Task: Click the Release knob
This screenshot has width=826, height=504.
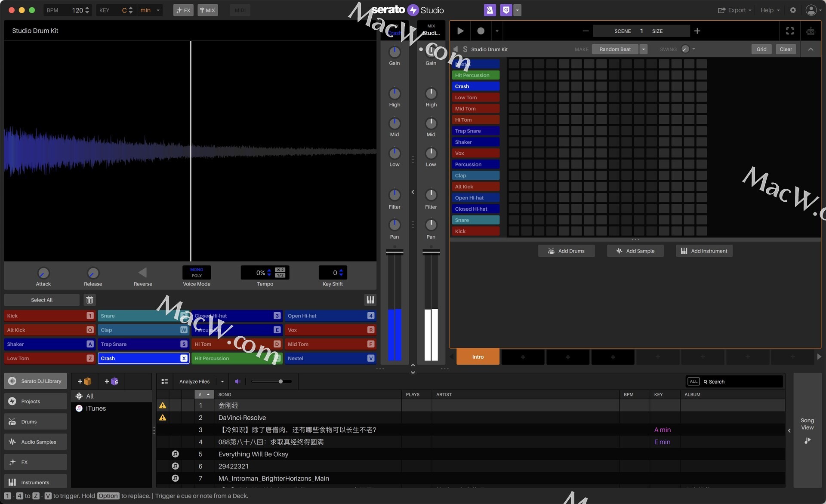Action: [93, 273]
